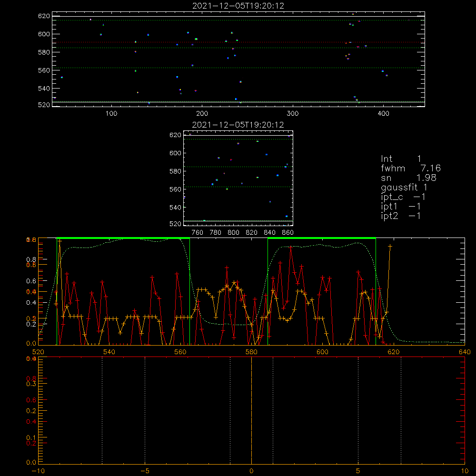476x476 pixels.
Task: Click the 0 x-axis label of bottom plot
Action: pyautogui.click(x=251, y=471)
